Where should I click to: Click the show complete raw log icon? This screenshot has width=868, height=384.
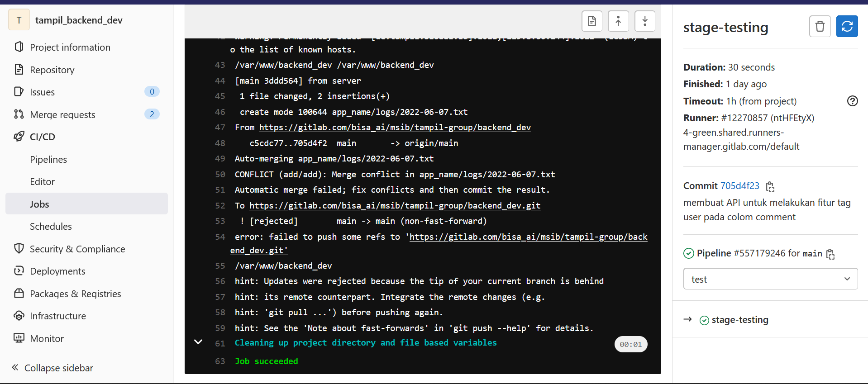click(591, 21)
